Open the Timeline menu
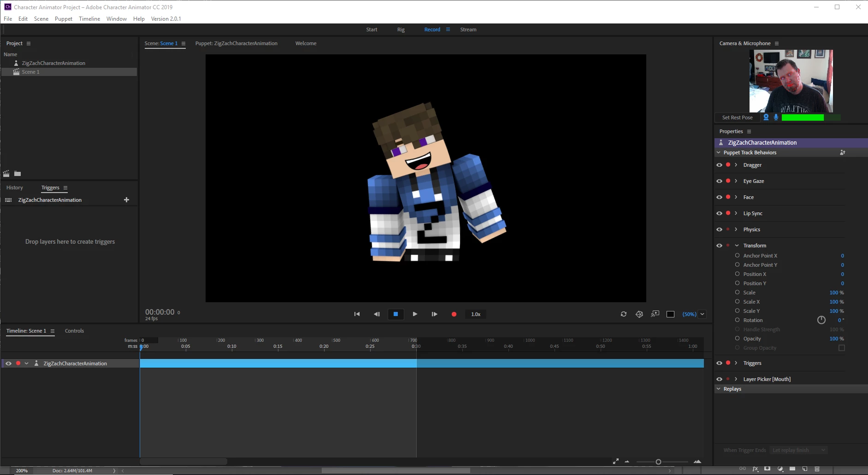Viewport: 868px width, 475px height. (89, 19)
